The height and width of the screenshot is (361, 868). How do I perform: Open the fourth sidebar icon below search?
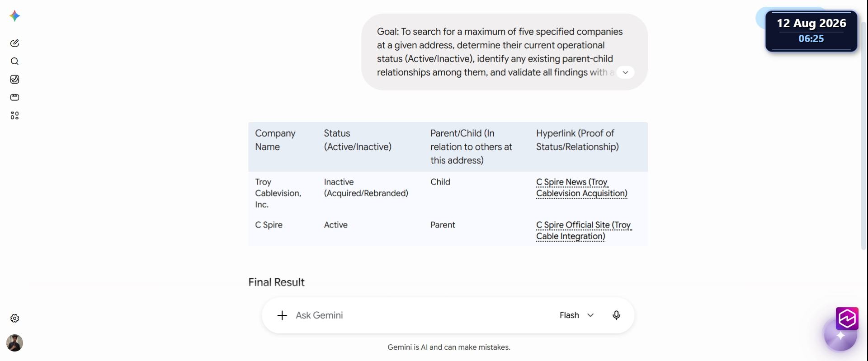(x=14, y=98)
